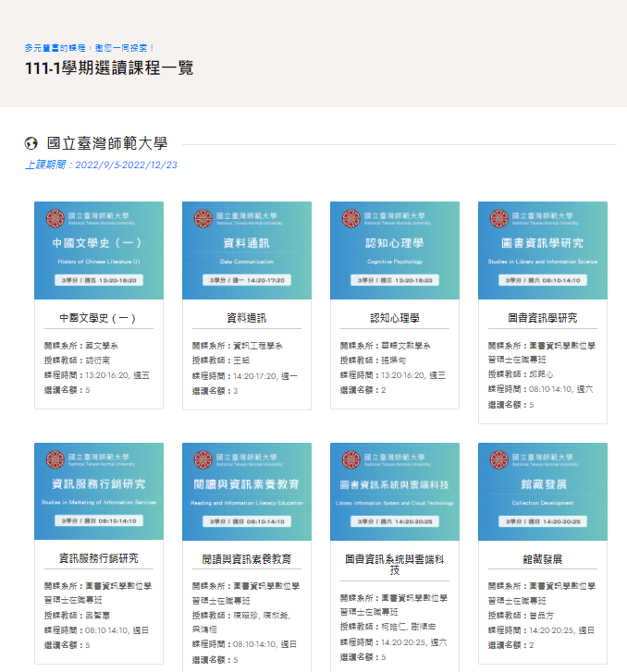The image size is (627, 672).
Task: Open the 資料通訊 Data Communication banner image
Action: (x=247, y=250)
